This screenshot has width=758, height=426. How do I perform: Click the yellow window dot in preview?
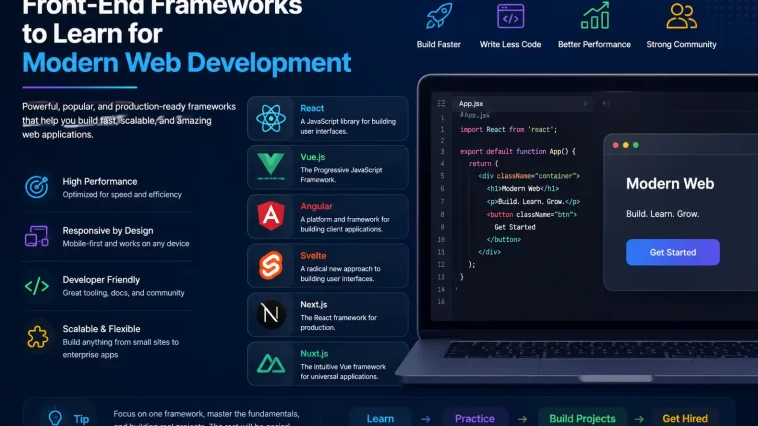click(626, 145)
